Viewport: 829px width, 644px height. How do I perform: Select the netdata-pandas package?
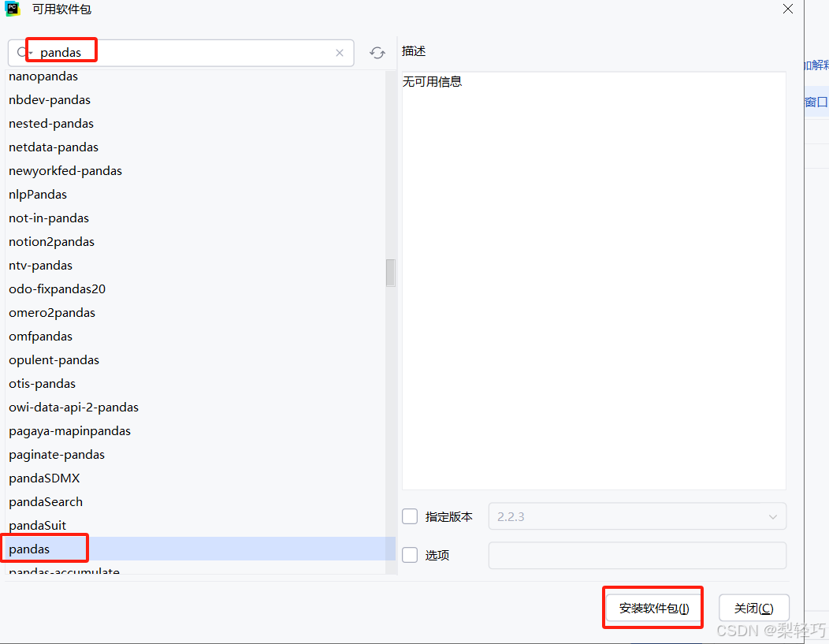[x=195, y=147]
